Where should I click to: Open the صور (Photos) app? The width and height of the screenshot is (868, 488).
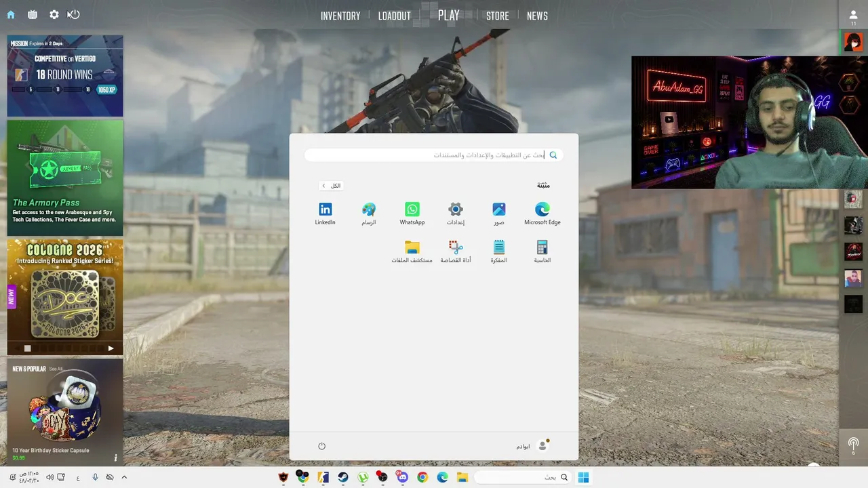tap(499, 213)
